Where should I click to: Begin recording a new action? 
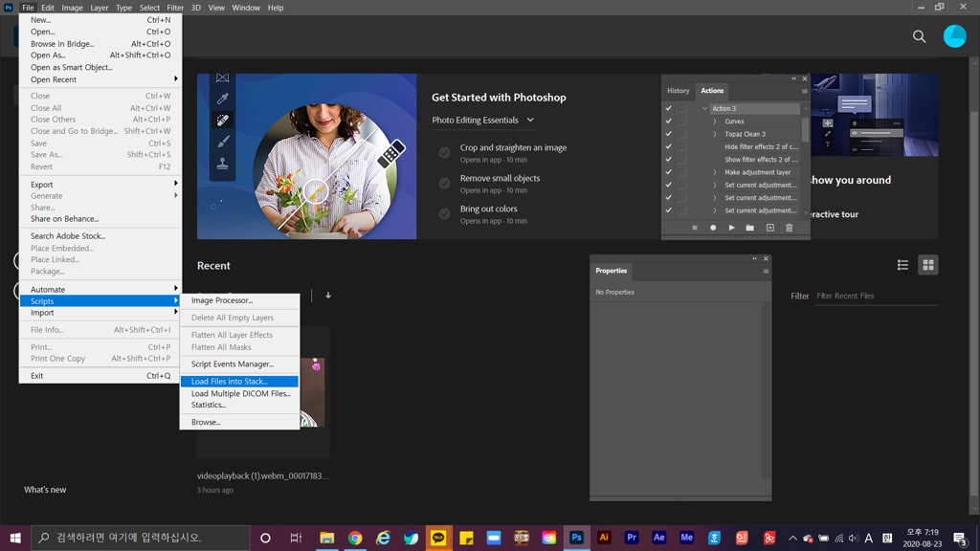coord(712,228)
